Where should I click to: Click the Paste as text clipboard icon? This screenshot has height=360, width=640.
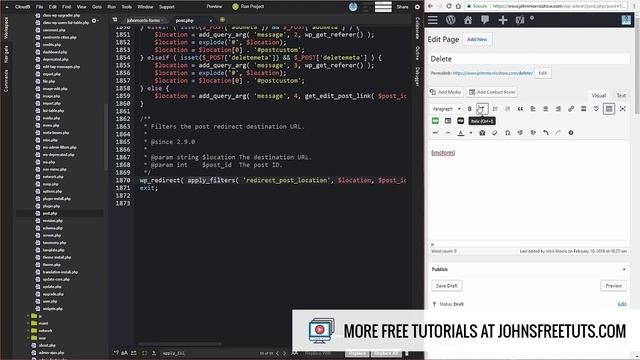(x=482, y=133)
